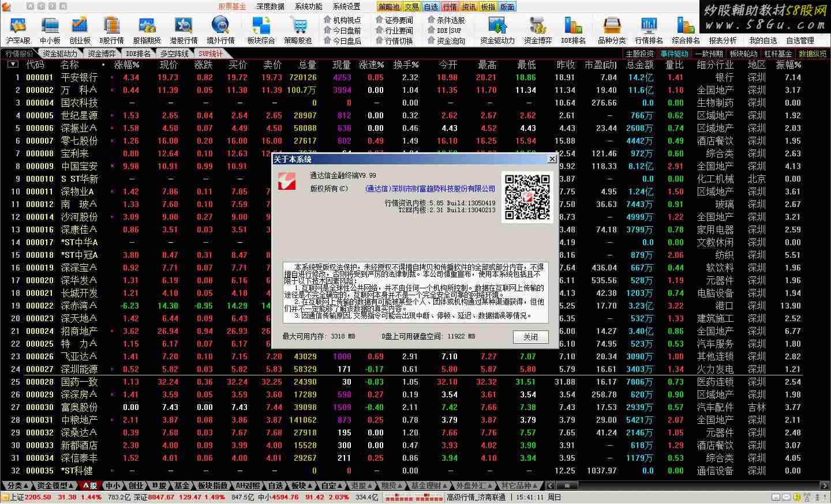This screenshot has height=504, width=831.
Task: Select the 主题投资 right tab
Action: point(639,54)
